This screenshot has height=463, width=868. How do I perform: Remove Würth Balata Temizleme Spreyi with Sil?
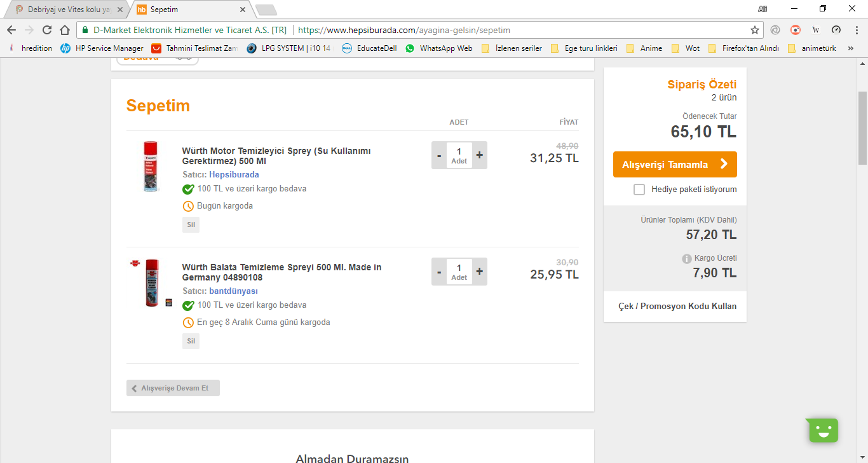pos(191,341)
